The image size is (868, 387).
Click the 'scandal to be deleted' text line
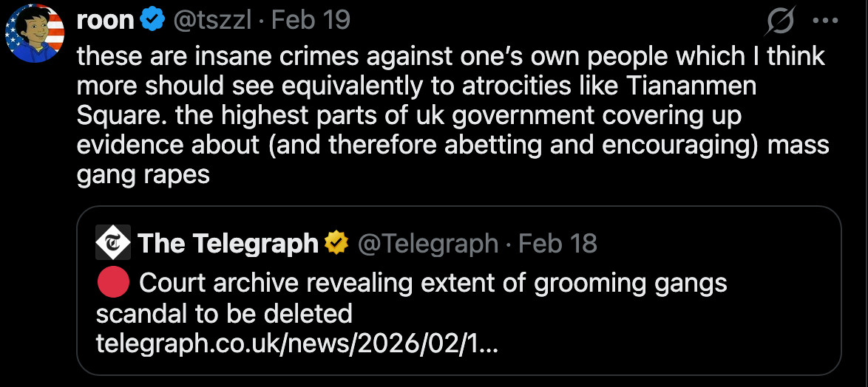pos(224,314)
